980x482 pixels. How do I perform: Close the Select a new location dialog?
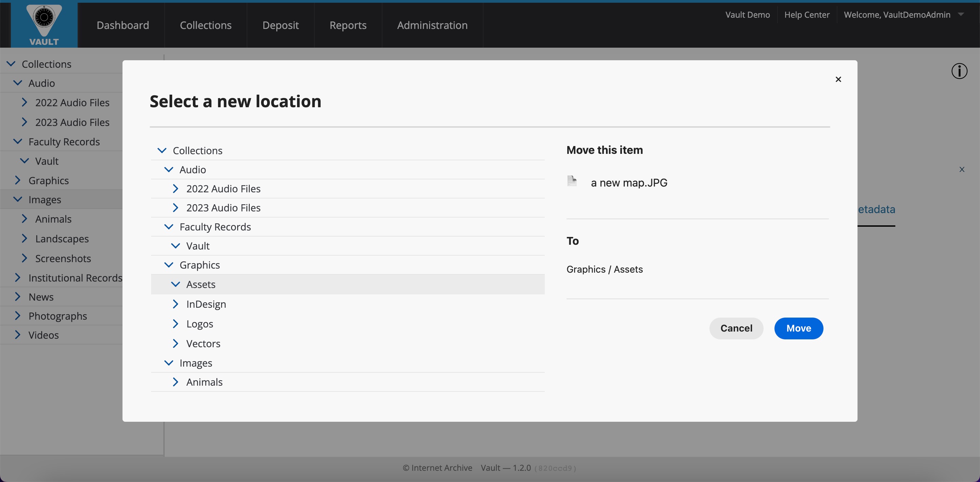coord(838,79)
